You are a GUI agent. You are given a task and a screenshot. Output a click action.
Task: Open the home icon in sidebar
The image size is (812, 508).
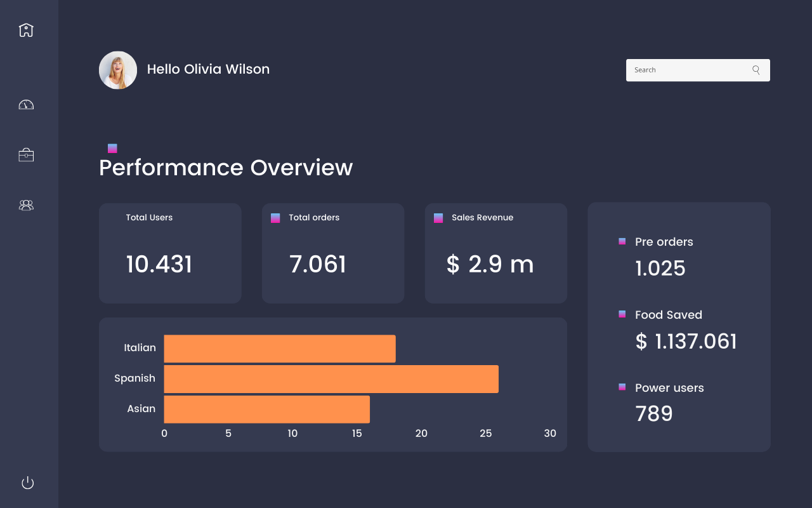point(26,30)
